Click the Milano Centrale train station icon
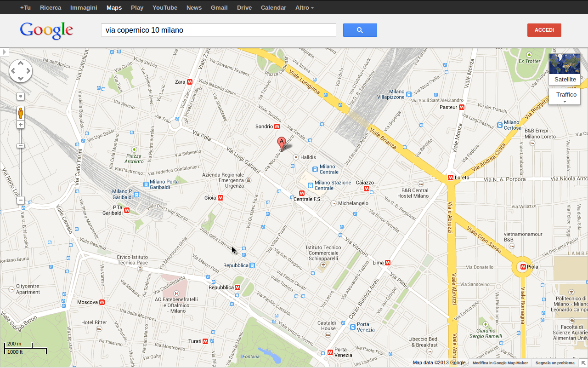 [x=315, y=169]
